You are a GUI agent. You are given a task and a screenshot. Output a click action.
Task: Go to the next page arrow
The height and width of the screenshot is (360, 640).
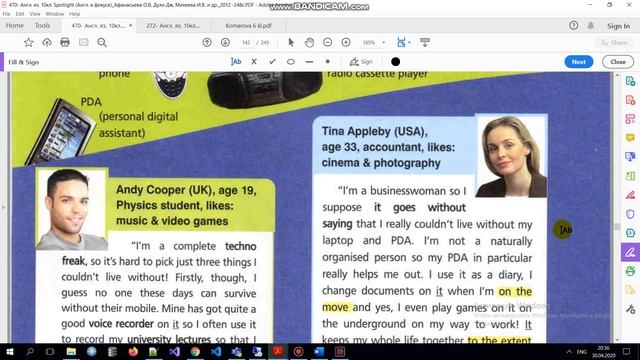(225, 42)
